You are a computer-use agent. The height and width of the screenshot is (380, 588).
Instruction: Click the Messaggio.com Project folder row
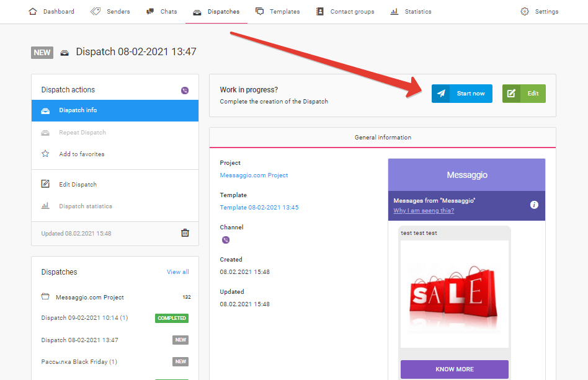[x=115, y=297]
